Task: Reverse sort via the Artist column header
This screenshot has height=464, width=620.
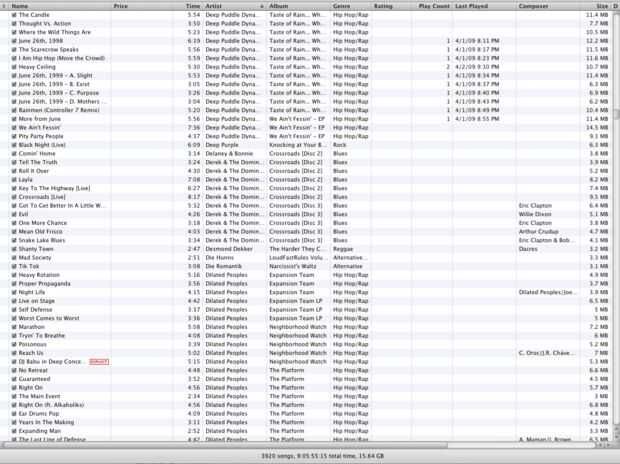Action: 234,6
